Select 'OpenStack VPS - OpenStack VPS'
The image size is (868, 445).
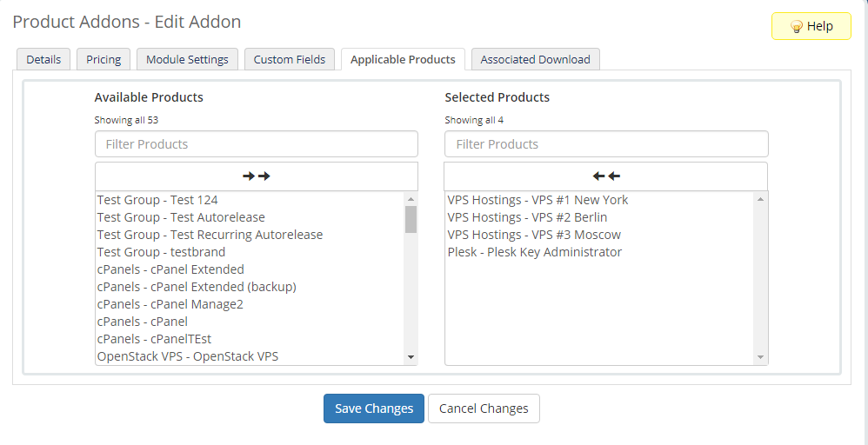tap(250, 356)
